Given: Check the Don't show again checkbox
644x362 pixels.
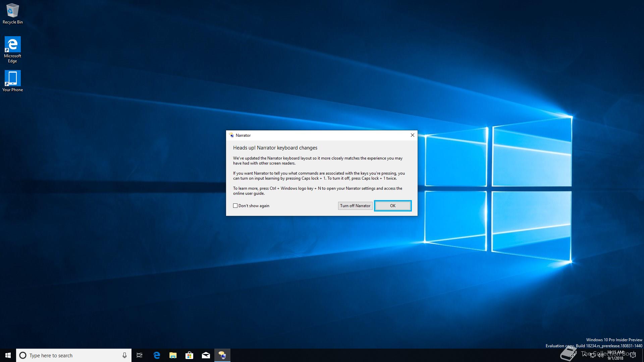Looking at the screenshot, I should pos(235,206).
